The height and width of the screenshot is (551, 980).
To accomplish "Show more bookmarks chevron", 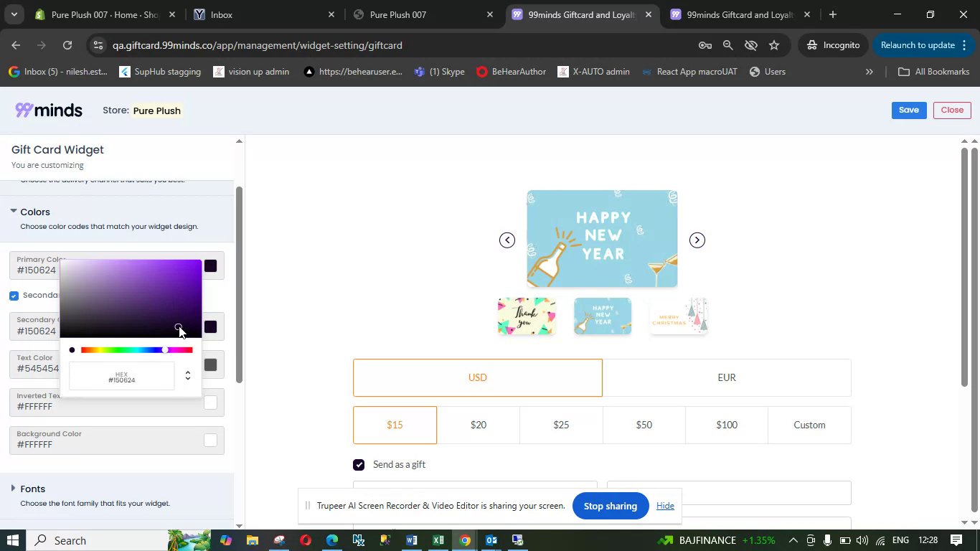I will click(869, 72).
